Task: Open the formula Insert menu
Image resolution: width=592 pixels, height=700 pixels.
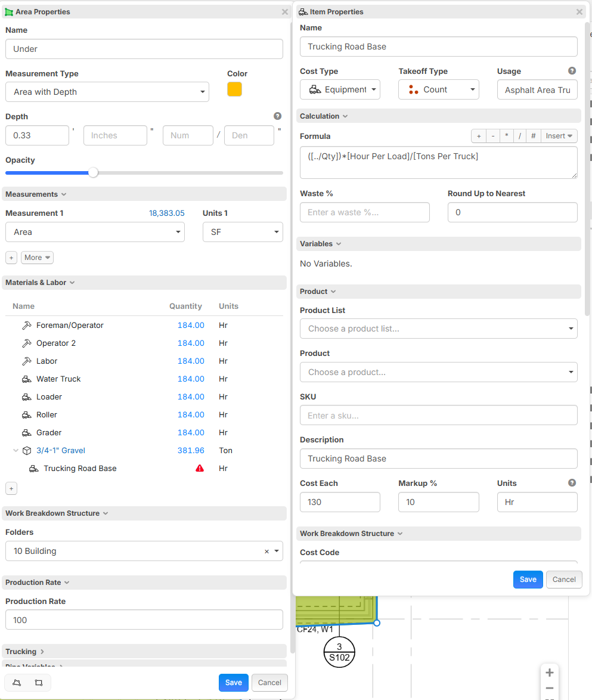Action: pyautogui.click(x=559, y=136)
